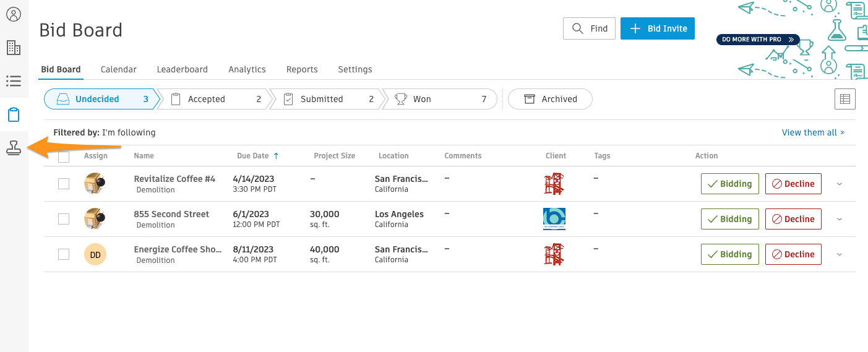Sort by Due Date column arrow
Screen dimensions: 868x352
(x=276, y=156)
